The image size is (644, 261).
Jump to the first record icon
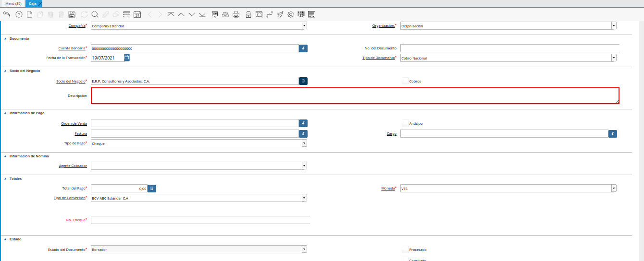171,14
